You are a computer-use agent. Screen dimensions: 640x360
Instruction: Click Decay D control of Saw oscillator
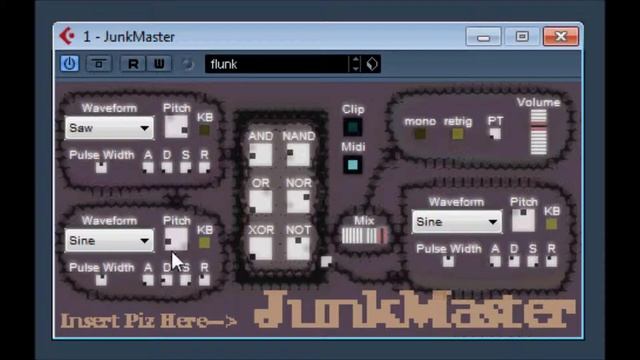coord(167,167)
